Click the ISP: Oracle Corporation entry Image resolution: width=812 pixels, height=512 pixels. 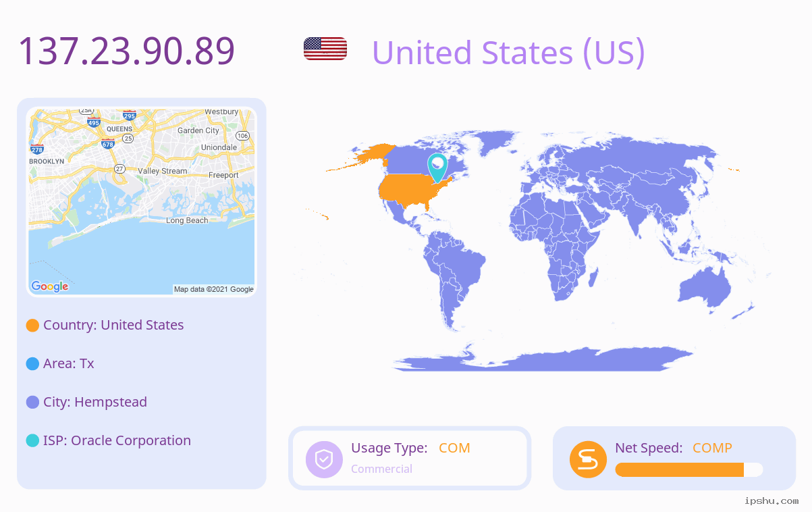click(117, 440)
